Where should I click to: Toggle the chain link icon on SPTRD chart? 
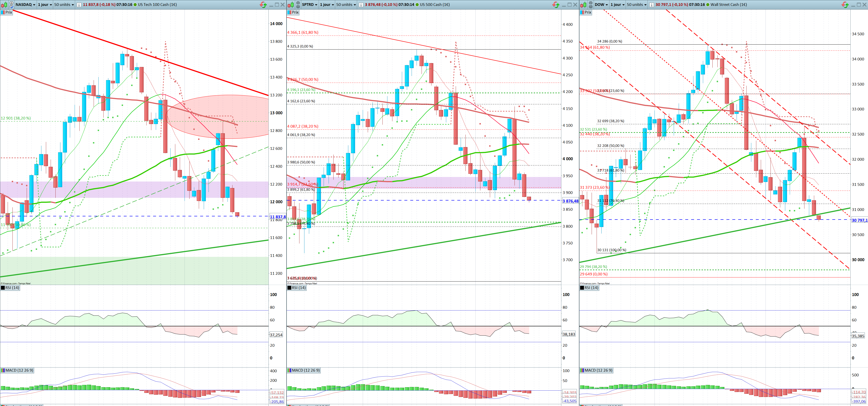(298, 5)
